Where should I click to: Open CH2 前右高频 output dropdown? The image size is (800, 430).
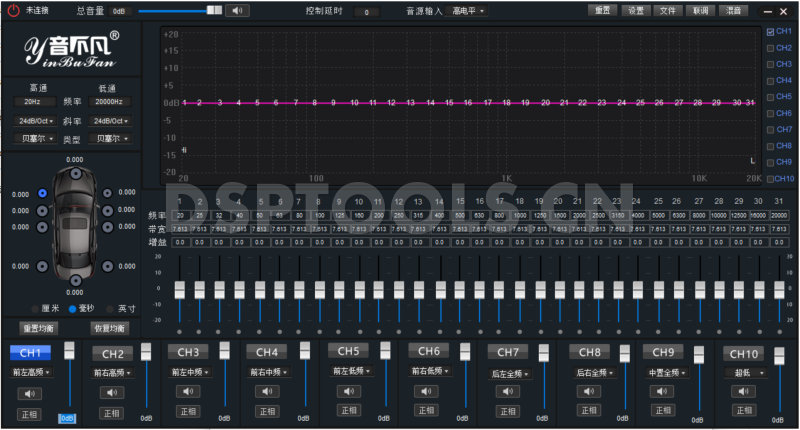(x=113, y=373)
